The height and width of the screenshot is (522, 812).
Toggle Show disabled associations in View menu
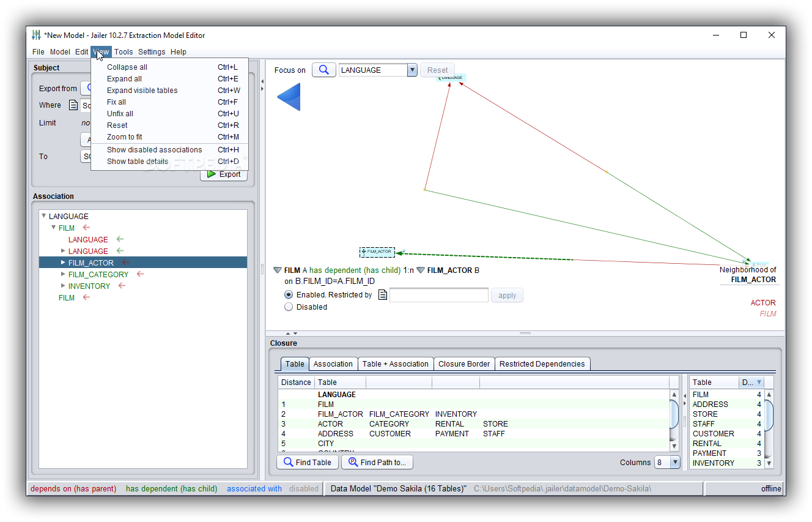[x=169, y=149]
